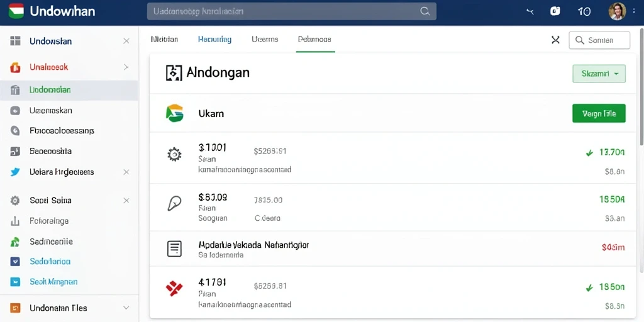Open the camera icon in top header
The image size is (644, 322).
pos(555,11)
